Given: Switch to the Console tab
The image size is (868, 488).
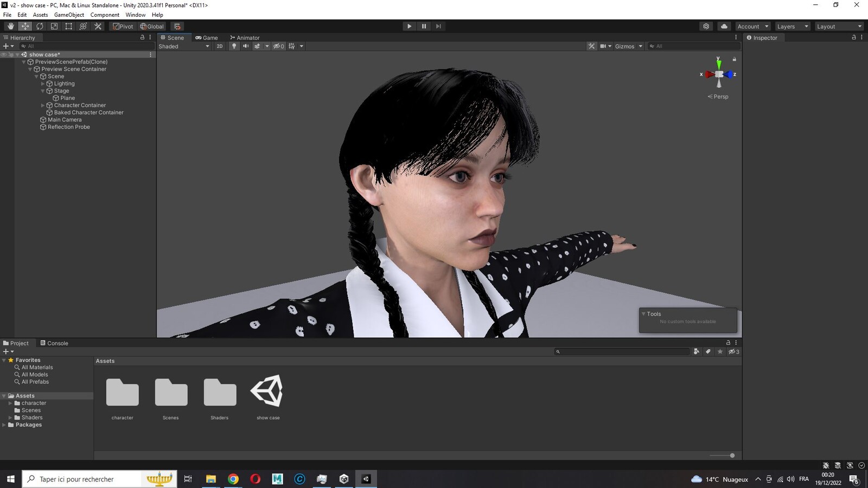Looking at the screenshot, I should tap(54, 343).
